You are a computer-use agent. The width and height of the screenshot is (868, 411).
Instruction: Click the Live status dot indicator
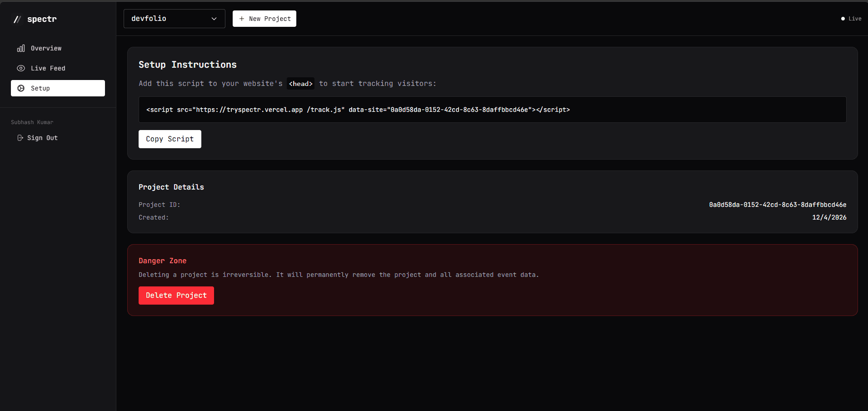click(843, 19)
